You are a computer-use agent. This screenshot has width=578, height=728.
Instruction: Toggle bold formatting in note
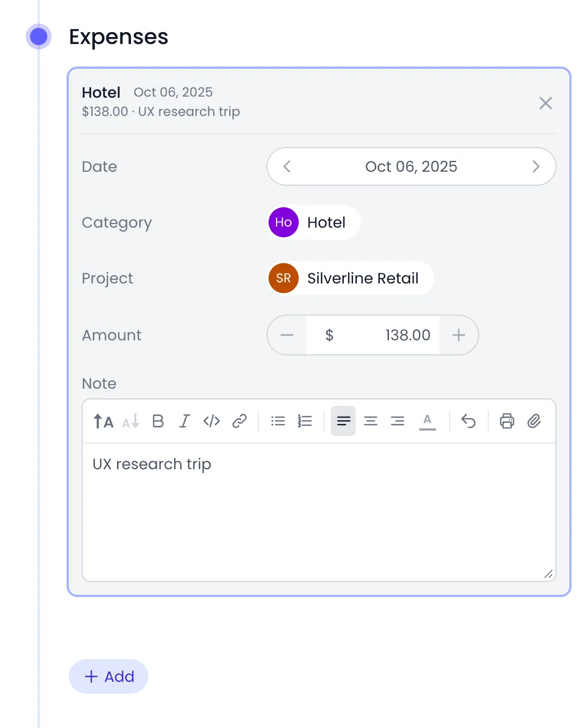[158, 421]
